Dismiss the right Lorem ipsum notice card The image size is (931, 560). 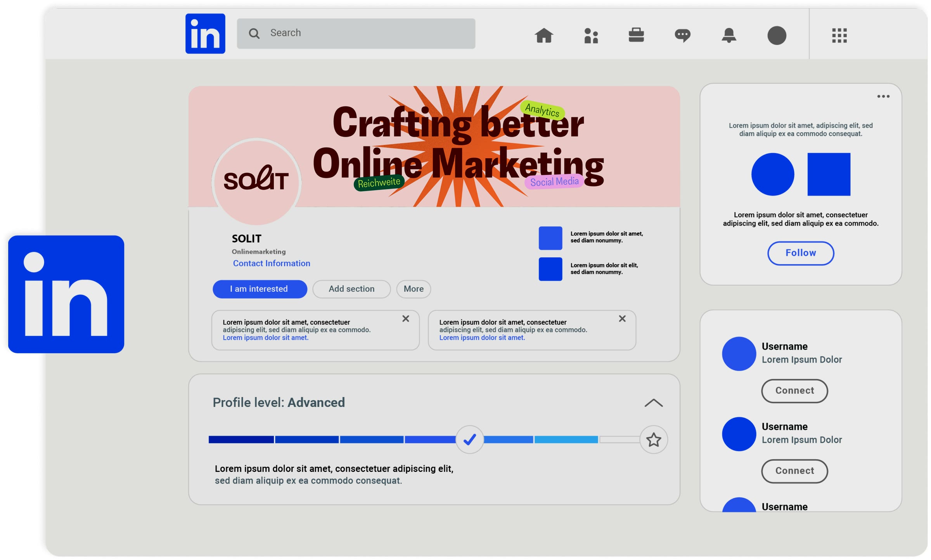coord(622,318)
